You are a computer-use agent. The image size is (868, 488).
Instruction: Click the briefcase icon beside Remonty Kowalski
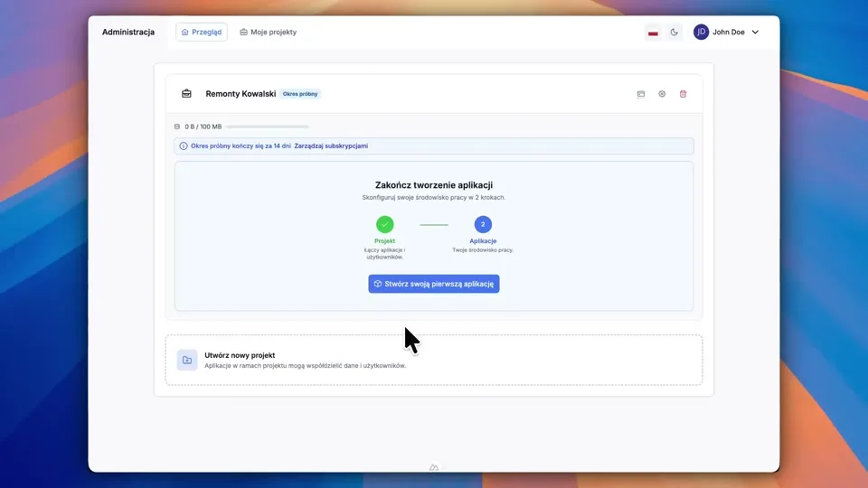coord(186,94)
